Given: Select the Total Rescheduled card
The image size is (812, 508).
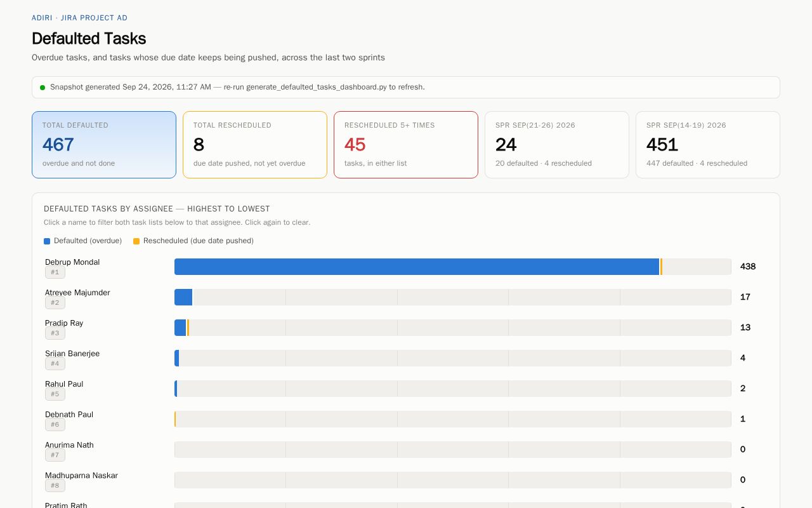Looking at the screenshot, I should (255, 145).
